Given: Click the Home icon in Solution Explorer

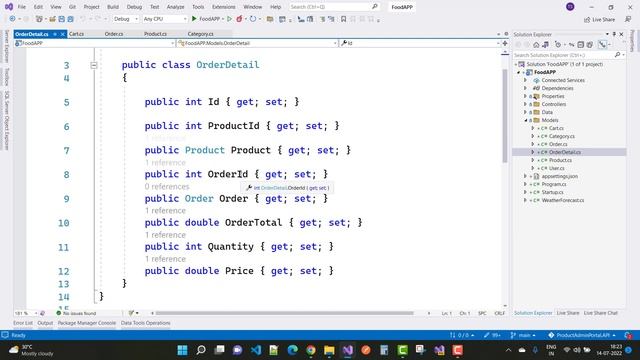Looking at the screenshot, I should [536, 44].
